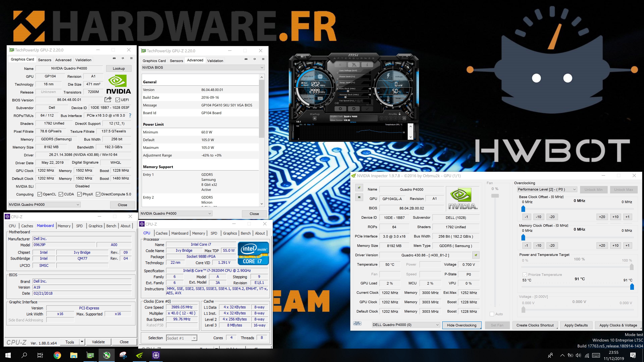Click the Afterburner 'K' button
The width and height of the screenshot is (644, 362).
click(340, 65)
